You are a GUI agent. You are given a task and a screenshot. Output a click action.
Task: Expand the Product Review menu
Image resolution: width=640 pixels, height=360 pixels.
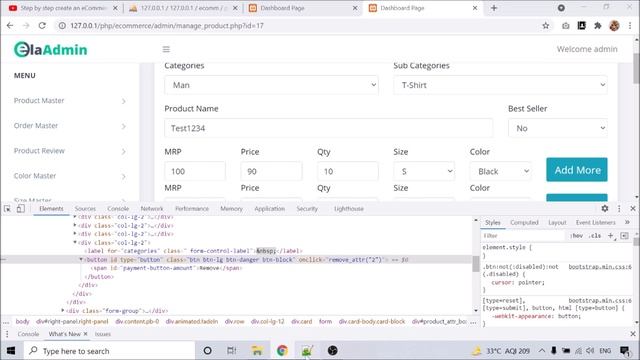70,151
